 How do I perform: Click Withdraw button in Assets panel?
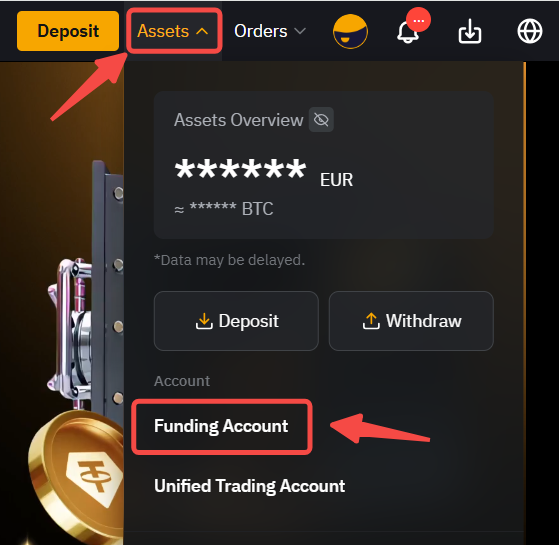(x=411, y=321)
